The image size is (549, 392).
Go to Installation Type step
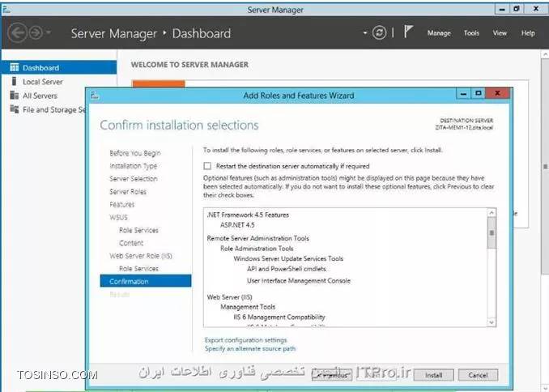coord(133,166)
